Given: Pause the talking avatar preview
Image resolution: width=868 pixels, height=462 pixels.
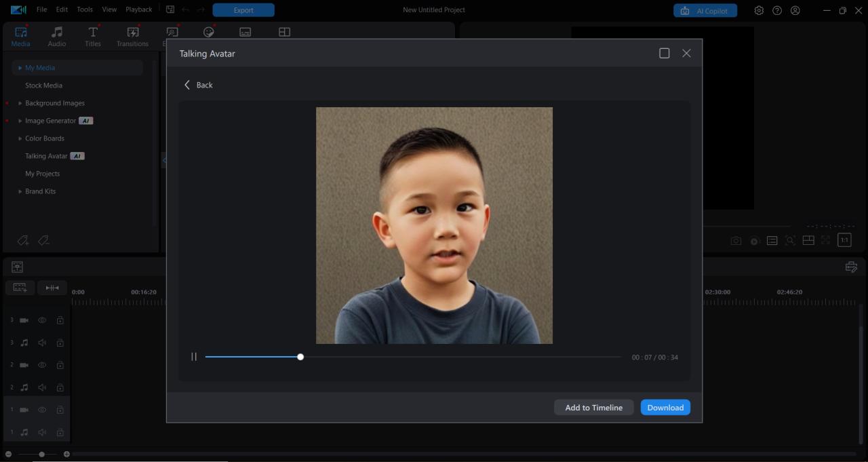Looking at the screenshot, I should pyautogui.click(x=194, y=356).
